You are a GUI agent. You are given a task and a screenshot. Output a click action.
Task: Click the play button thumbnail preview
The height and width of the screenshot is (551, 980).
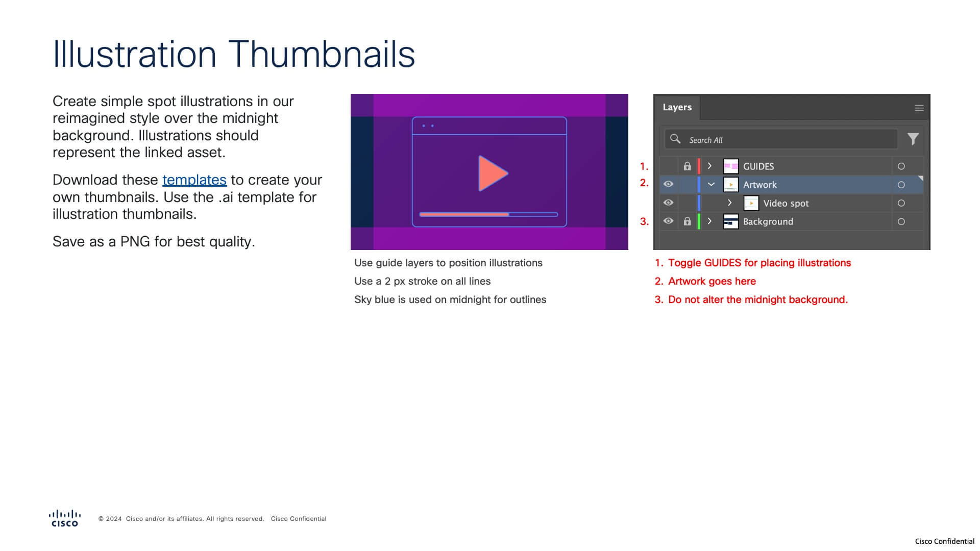tap(489, 172)
